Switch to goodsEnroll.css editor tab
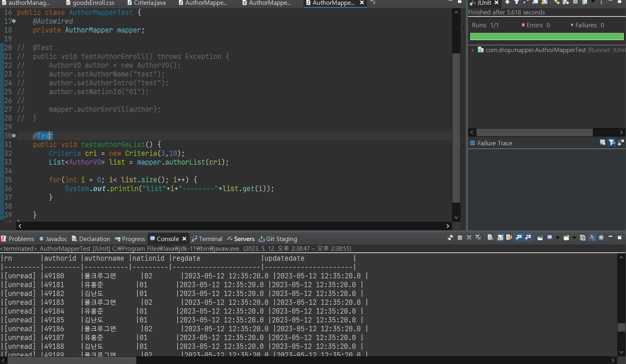The image size is (626, 364). coord(90,3)
